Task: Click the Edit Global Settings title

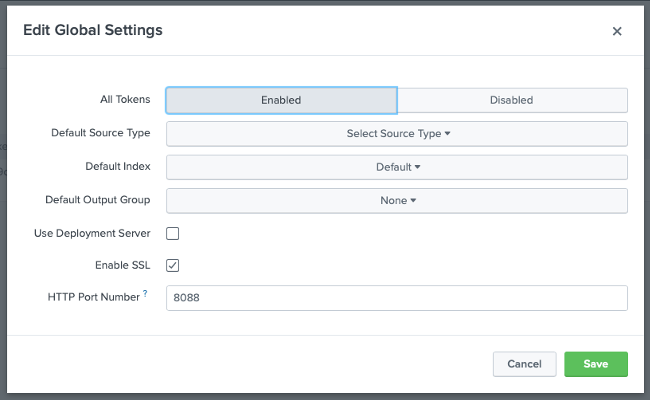Action: click(93, 30)
